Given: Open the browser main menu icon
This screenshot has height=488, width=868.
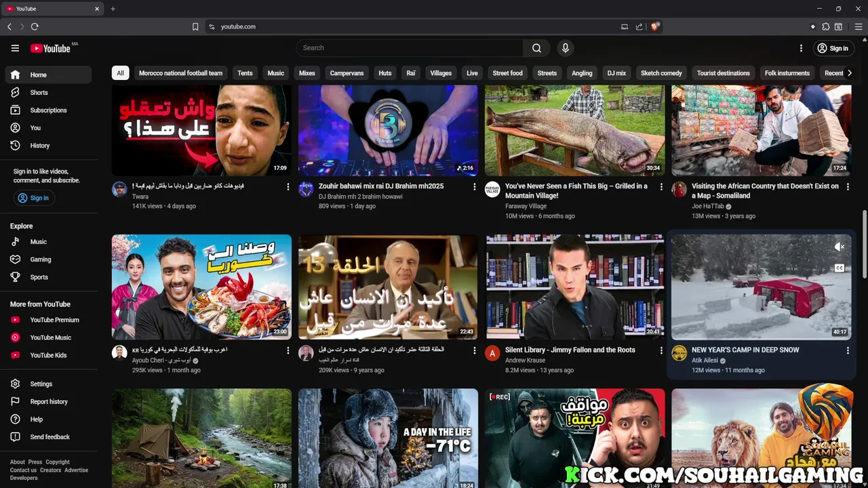Looking at the screenshot, I should pos(859,26).
